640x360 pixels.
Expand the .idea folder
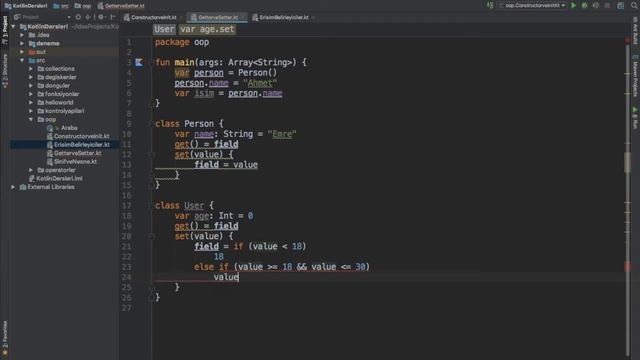coord(22,35)
